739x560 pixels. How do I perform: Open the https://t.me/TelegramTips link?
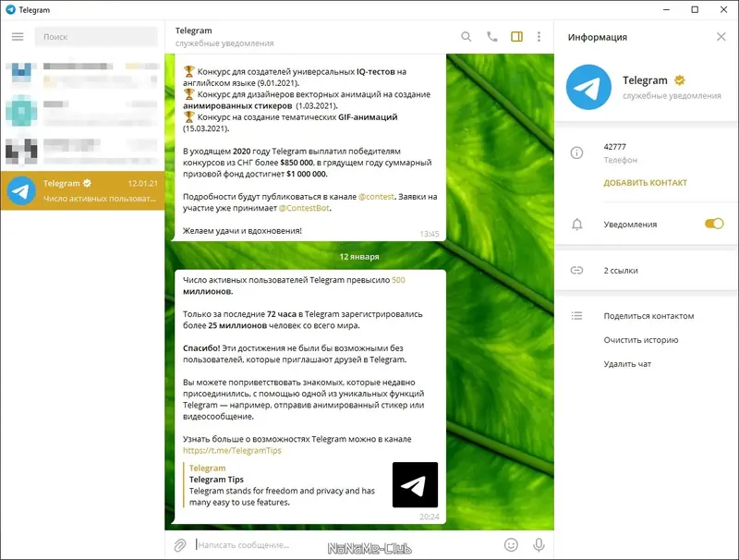click(232, 450)
